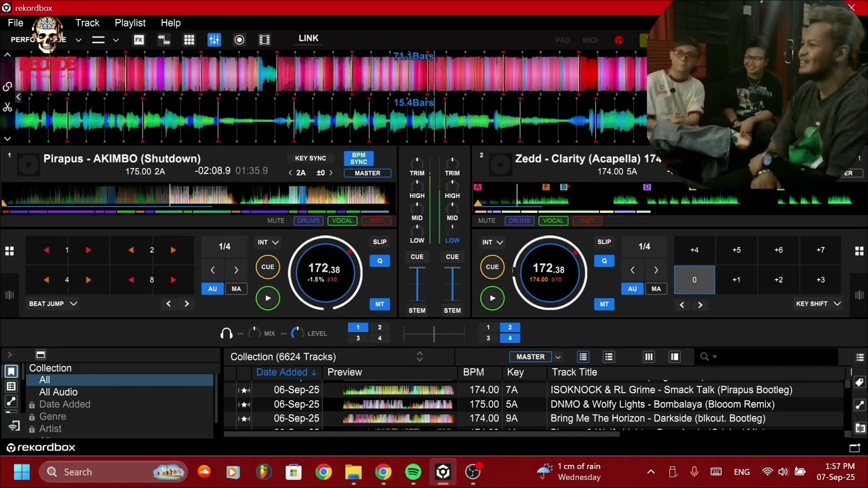Screen dimensions: 868x488
Task: Open the Help menu
Action: pos(171,23)
